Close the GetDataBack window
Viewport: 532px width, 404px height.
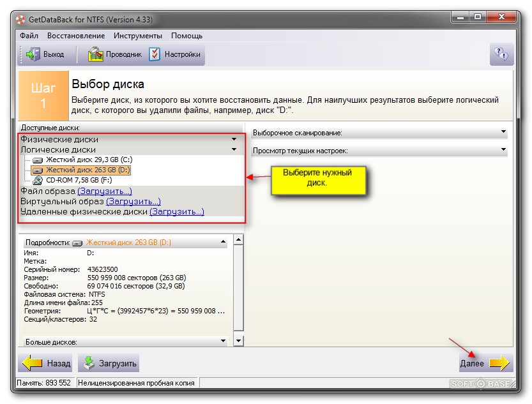tap(501, 17)
